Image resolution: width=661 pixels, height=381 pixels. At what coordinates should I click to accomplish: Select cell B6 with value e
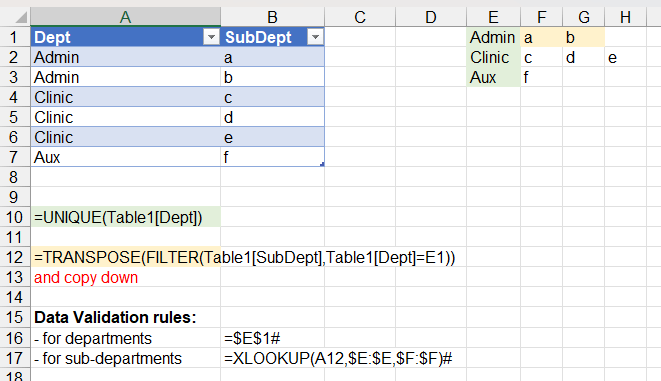coord(272,137)
